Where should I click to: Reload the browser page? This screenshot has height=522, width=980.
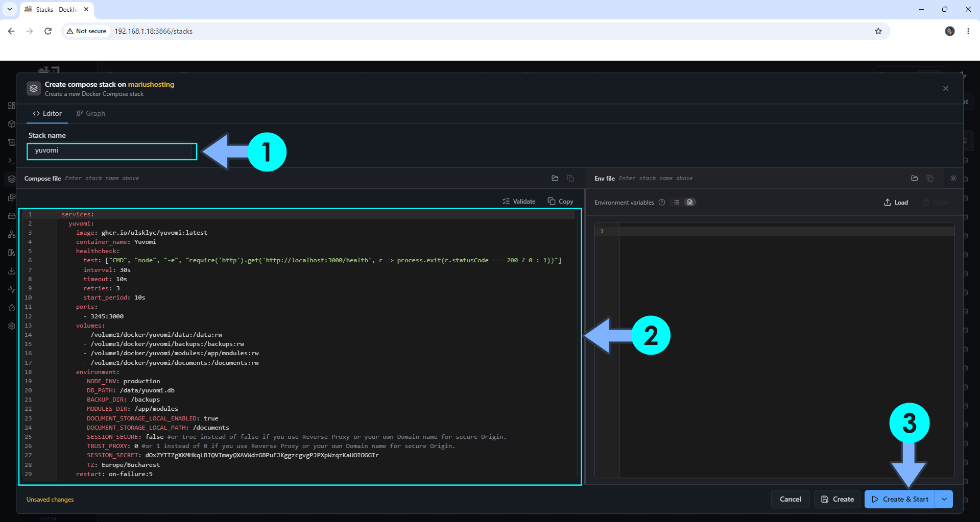click(48, 31)
